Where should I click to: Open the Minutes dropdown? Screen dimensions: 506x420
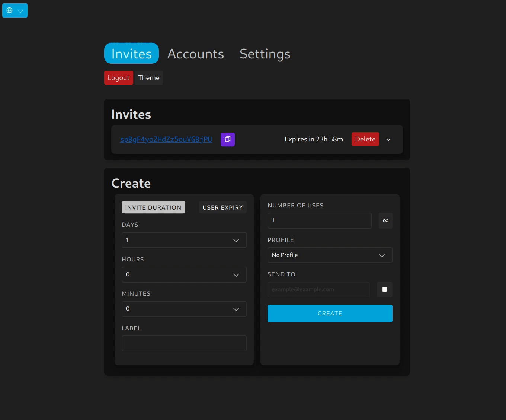(184, 309)
